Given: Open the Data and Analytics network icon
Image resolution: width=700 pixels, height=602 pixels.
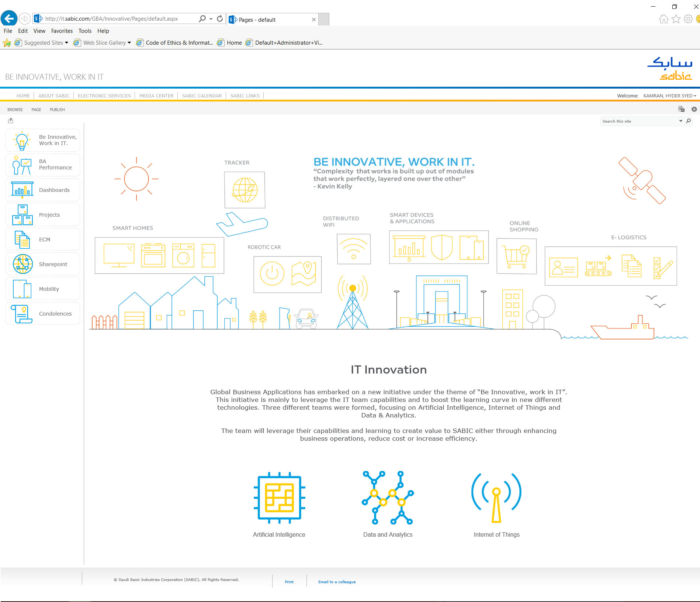Looking at the screenshot, I should click(x=388, y=498).
